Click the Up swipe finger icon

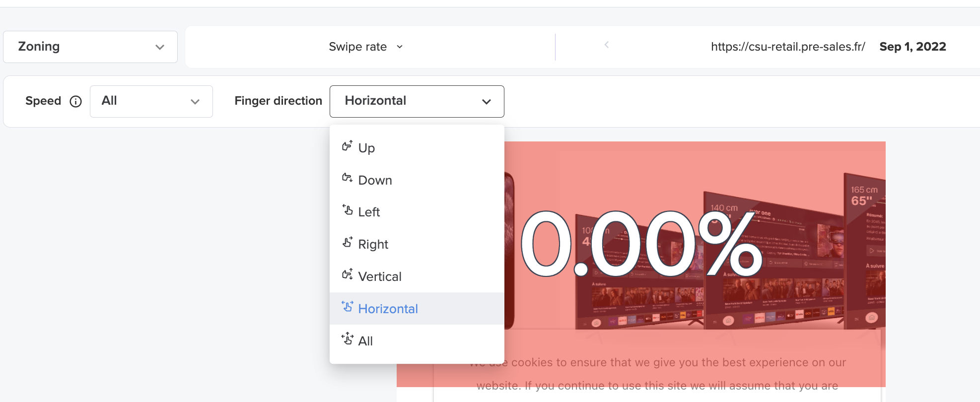347,146
